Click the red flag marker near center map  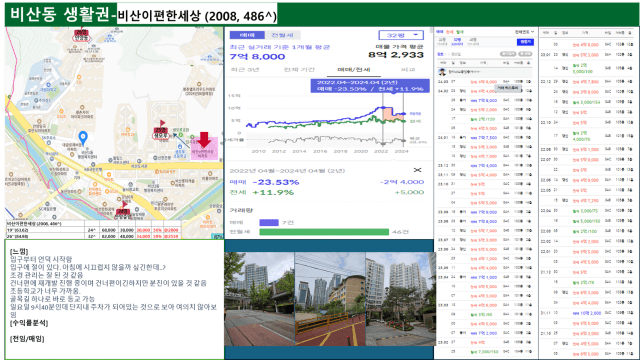[x=162, y=123]
